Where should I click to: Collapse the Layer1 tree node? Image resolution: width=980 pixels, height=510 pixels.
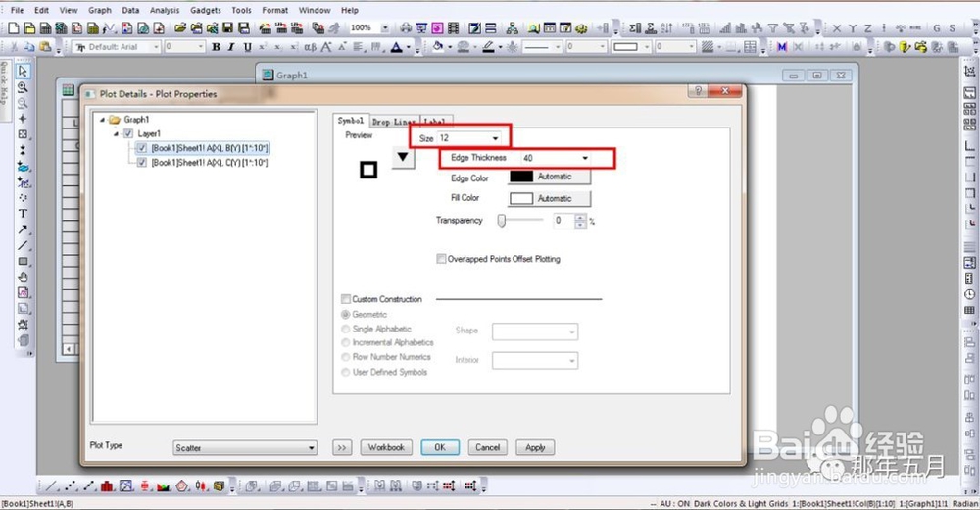[x=117, y=134]
